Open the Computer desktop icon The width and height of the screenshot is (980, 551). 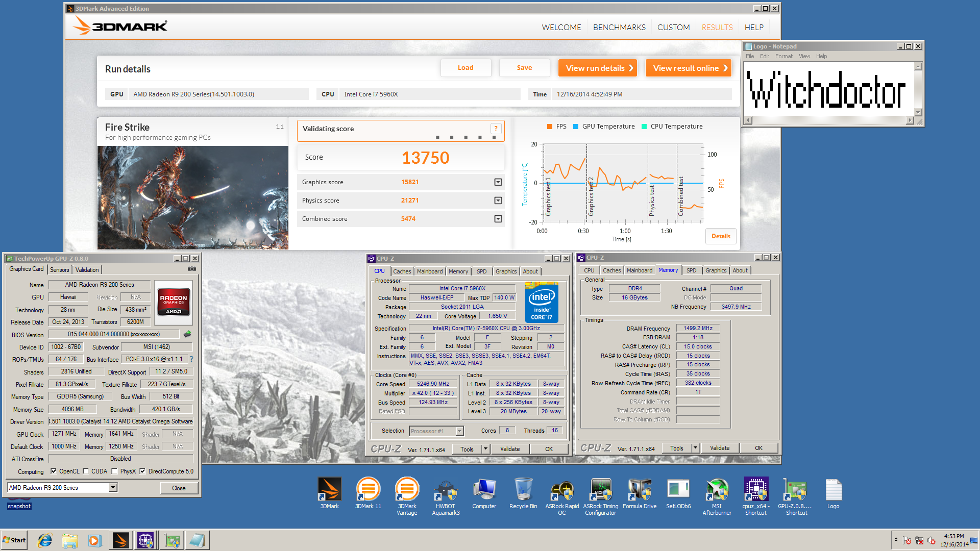tap(484, 493)
